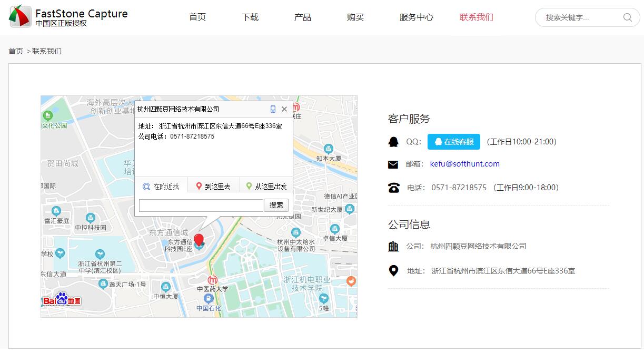Click the 富汇豪庭 building icon
The image size is (644, 352).
tap(56, 210)
